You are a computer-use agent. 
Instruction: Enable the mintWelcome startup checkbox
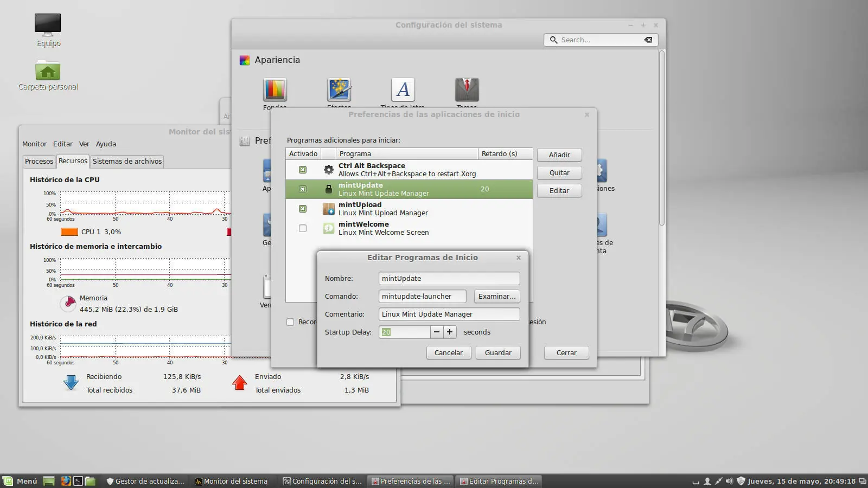point(303,228)
